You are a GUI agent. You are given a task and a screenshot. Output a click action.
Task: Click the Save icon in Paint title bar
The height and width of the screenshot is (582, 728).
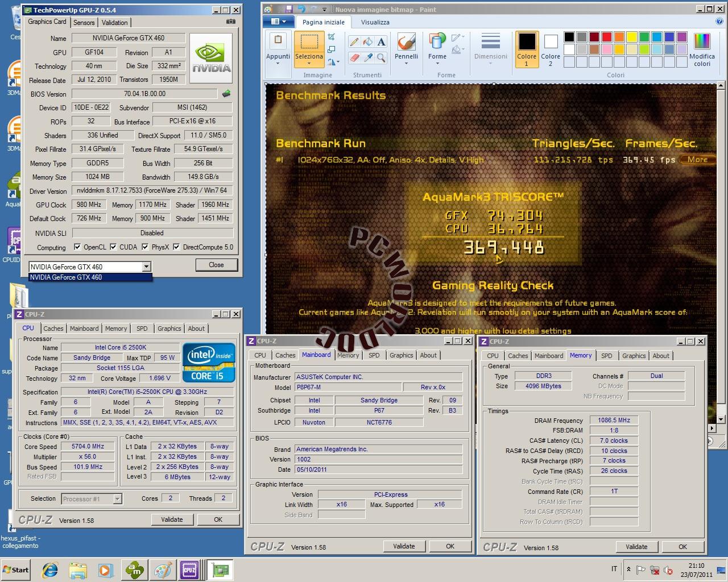point(289,9)
